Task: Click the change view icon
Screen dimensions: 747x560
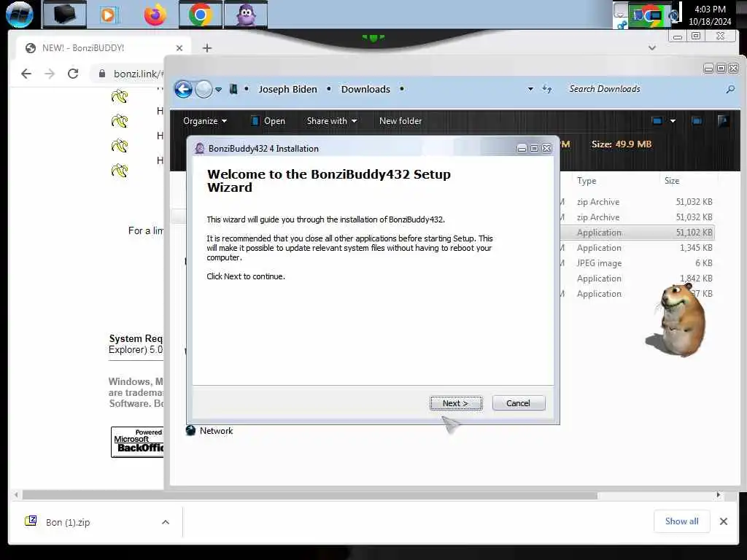Action: [x=657, y=121]
